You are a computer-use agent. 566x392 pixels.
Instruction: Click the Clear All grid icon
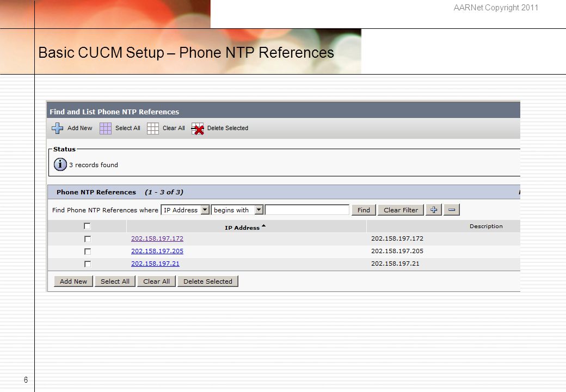click(x=153, y=128)
